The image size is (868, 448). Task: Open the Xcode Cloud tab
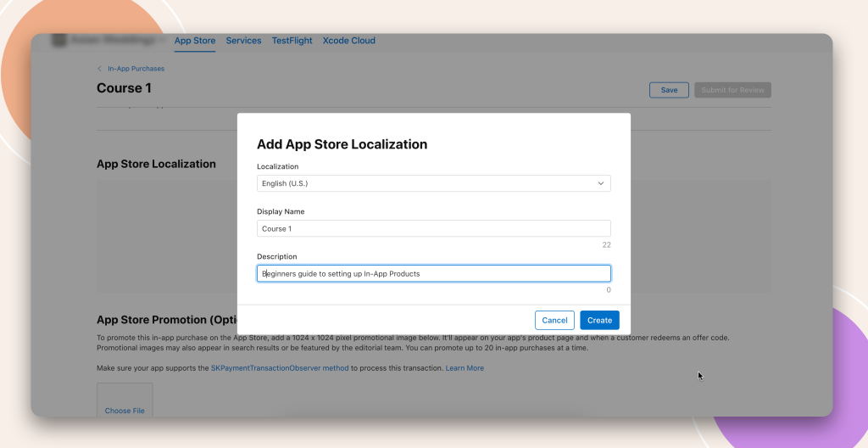pyautogui.click(x=348, y=41)
